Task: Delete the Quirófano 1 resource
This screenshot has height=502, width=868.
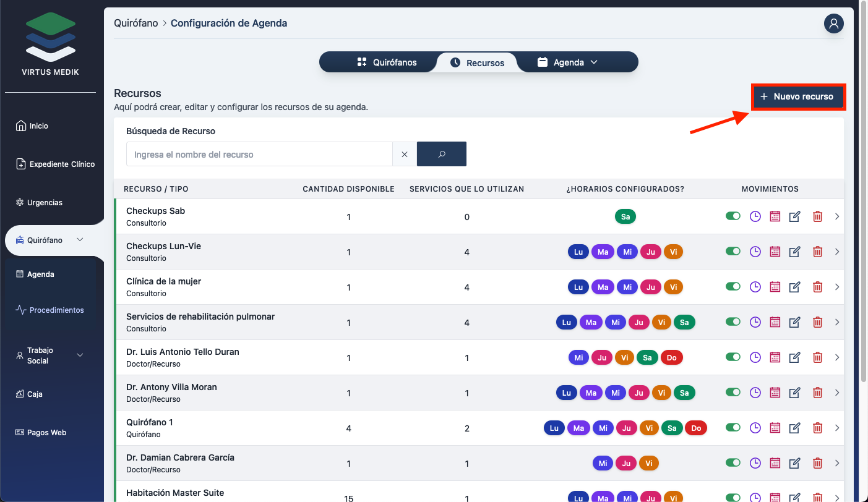Action: [x=817, y=428]
